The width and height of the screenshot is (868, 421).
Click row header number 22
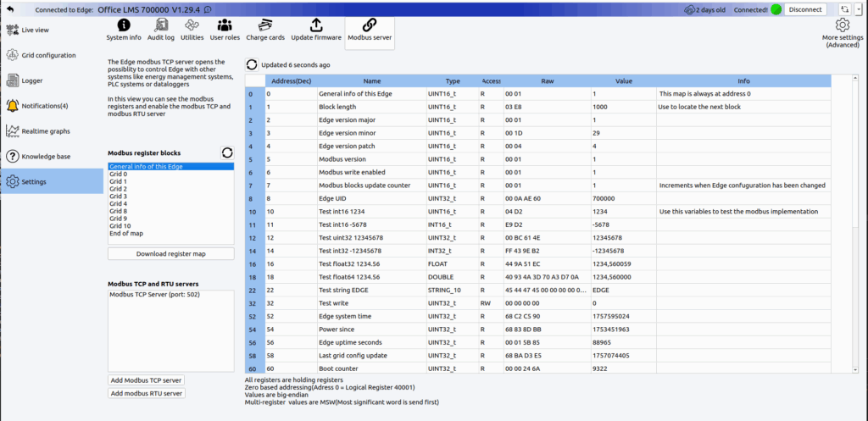click(x=255, y=290)
